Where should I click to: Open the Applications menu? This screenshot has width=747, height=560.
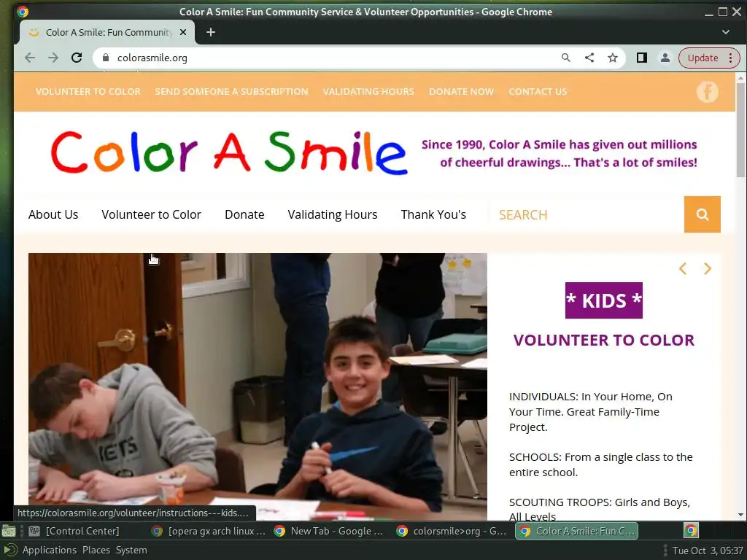[x=49, y=550]
